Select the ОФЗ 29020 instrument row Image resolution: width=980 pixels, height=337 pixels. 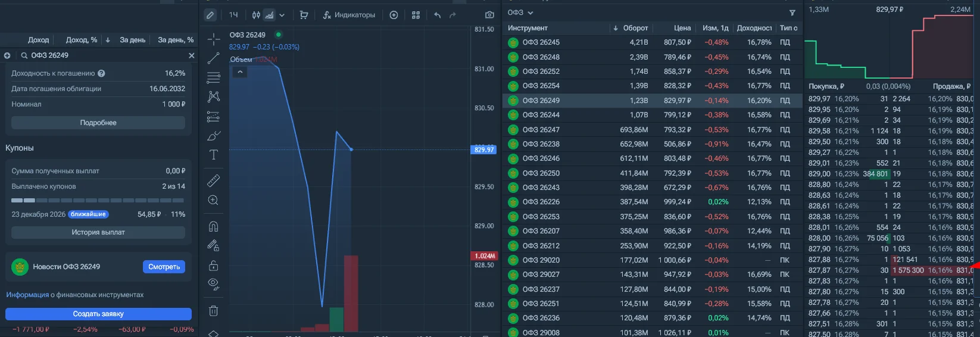coord(653,260)
